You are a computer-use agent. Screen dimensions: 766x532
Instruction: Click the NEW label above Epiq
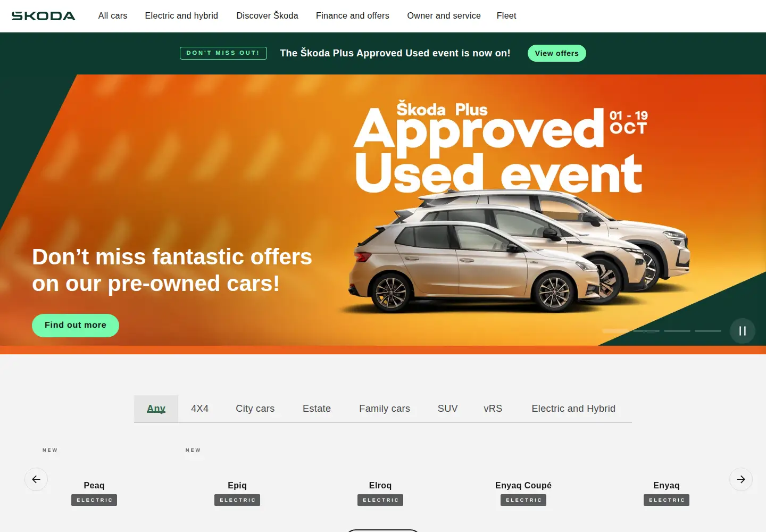[193, 450]
